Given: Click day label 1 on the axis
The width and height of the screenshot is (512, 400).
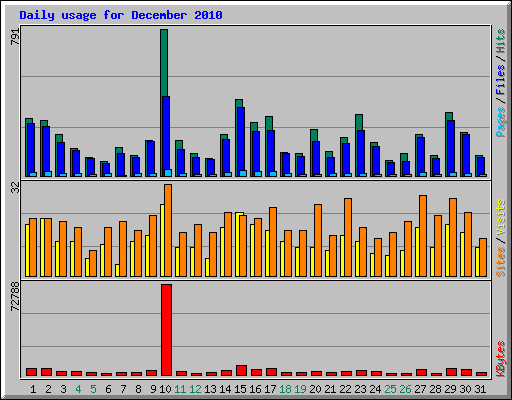Looking at the screenshot, I should click(33, 389).
